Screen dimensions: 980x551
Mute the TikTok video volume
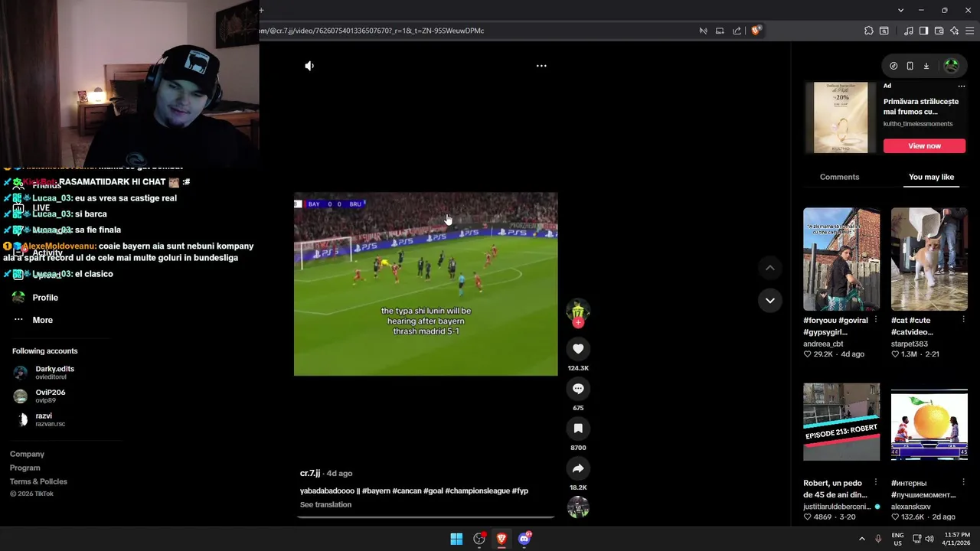[309, 66]
